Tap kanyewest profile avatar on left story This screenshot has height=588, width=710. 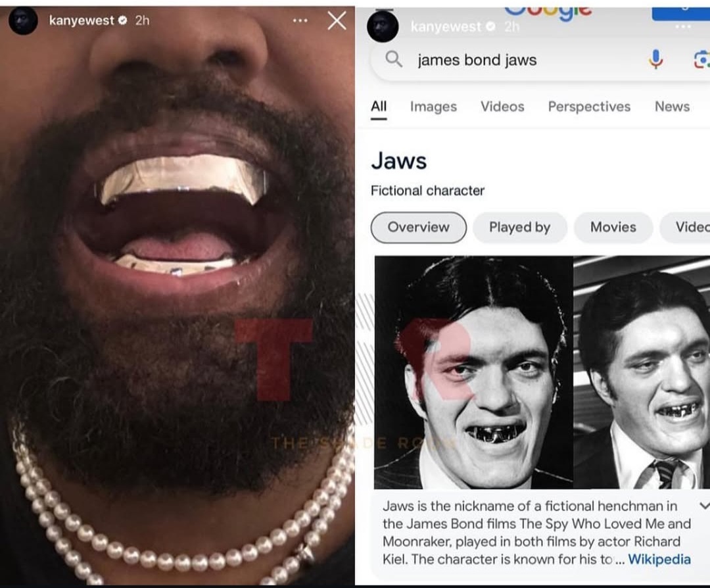click(23, 21)
